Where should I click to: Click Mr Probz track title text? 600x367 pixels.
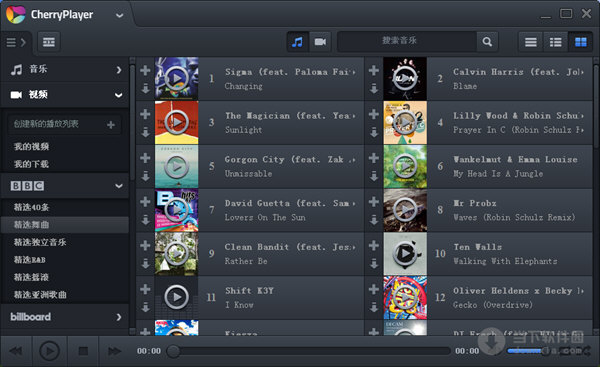[475, 203]
